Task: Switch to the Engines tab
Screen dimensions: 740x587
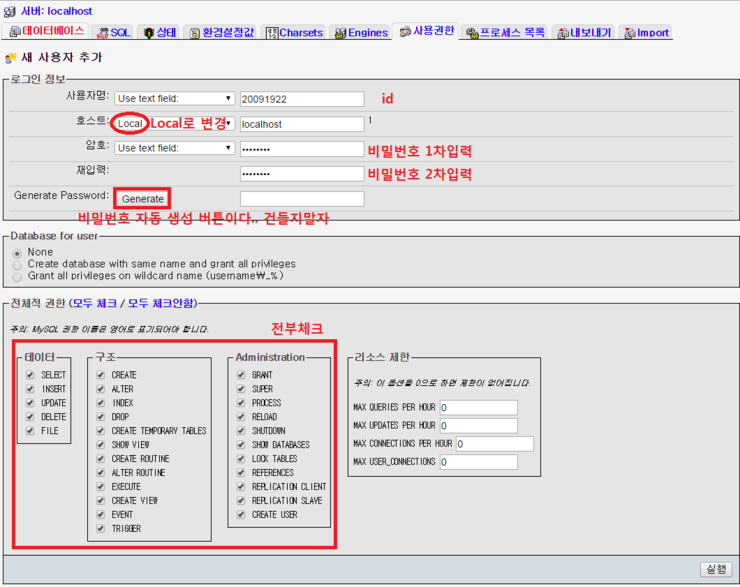Action: 361,33
